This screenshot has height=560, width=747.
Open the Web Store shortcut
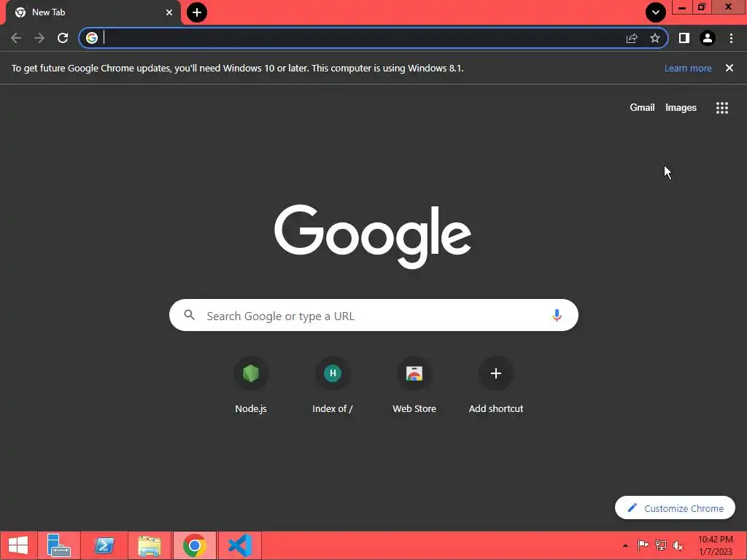414,386
